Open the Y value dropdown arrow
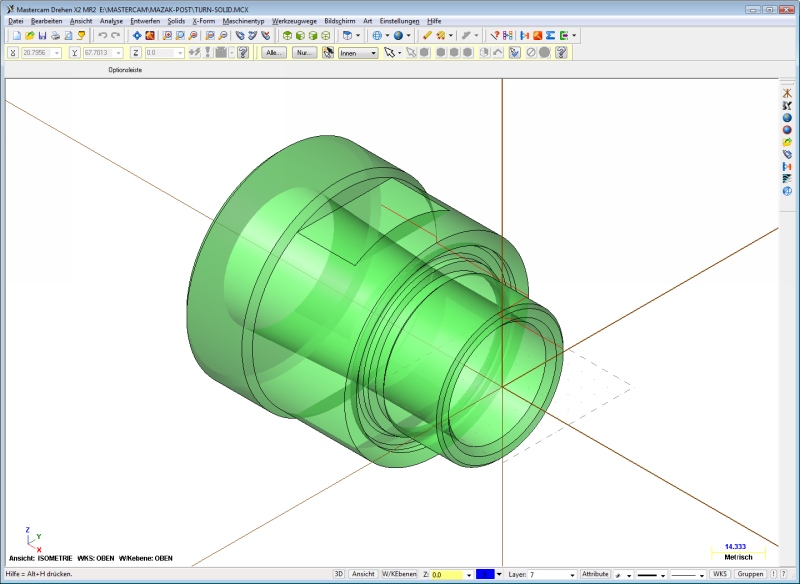 (118, 53)
